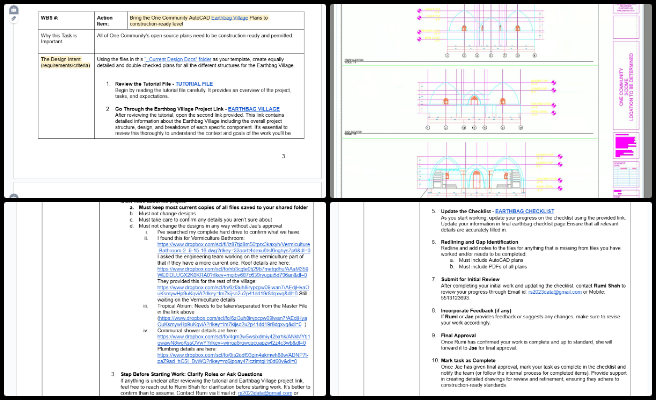
Task: Open the Tropical Atrium Dropbox link
Action: click(232, 321)
